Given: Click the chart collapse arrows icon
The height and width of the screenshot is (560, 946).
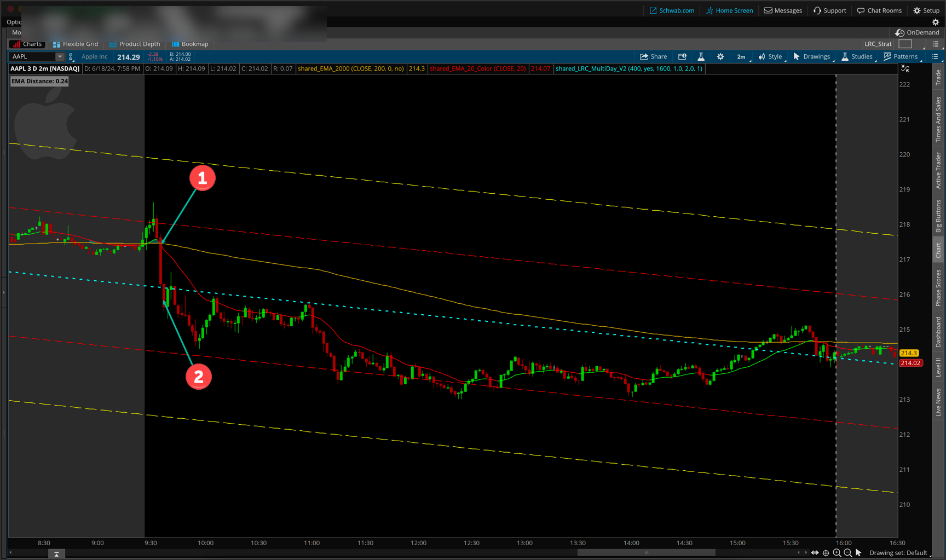Looking at the screenshot, I should tap(905, 69).
